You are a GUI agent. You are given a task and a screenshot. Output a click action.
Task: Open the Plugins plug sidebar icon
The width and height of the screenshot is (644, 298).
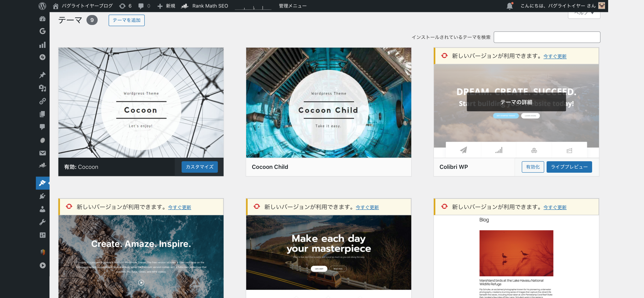42,196
